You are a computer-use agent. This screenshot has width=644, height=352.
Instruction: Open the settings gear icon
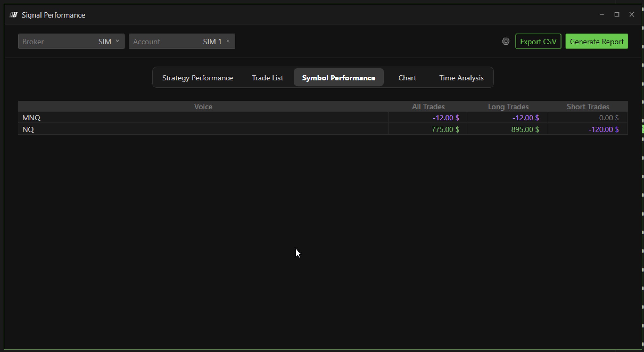(x=506, y=41)
